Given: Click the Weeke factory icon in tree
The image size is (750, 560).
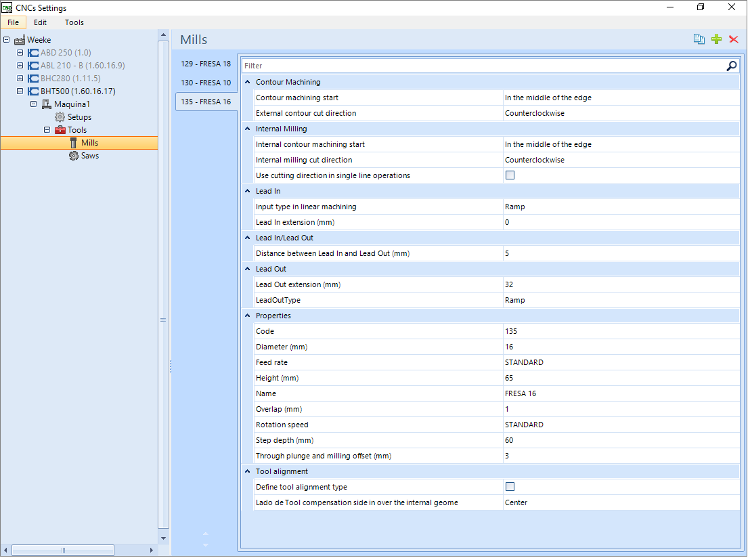Looking at the screenshot, I should point(20,40).
